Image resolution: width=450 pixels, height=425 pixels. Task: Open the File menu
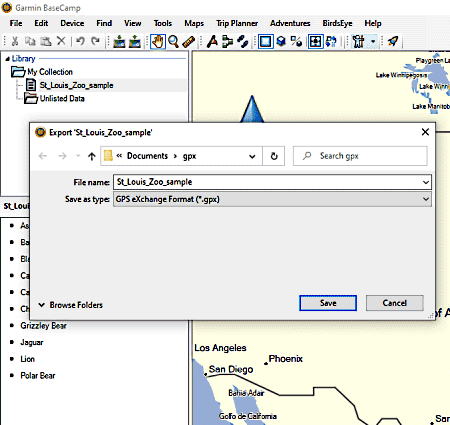click(x=16, y=23)
